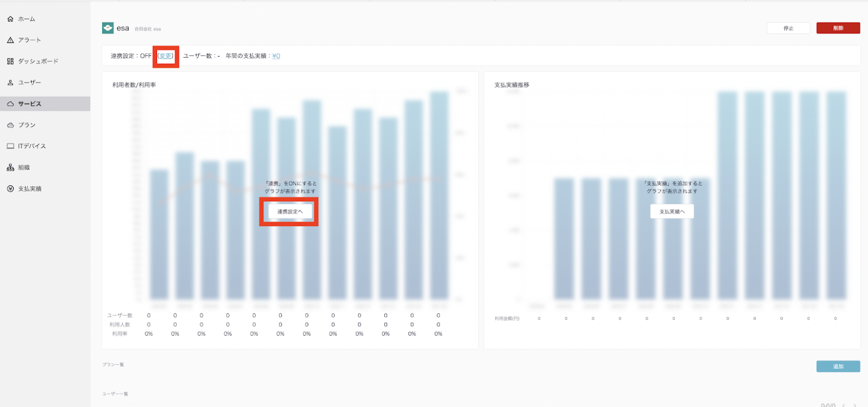Open the ¥0 annual payment link
Image resolution: width=868 pixels, height=407 pixels.
click(x=276, y=56)
